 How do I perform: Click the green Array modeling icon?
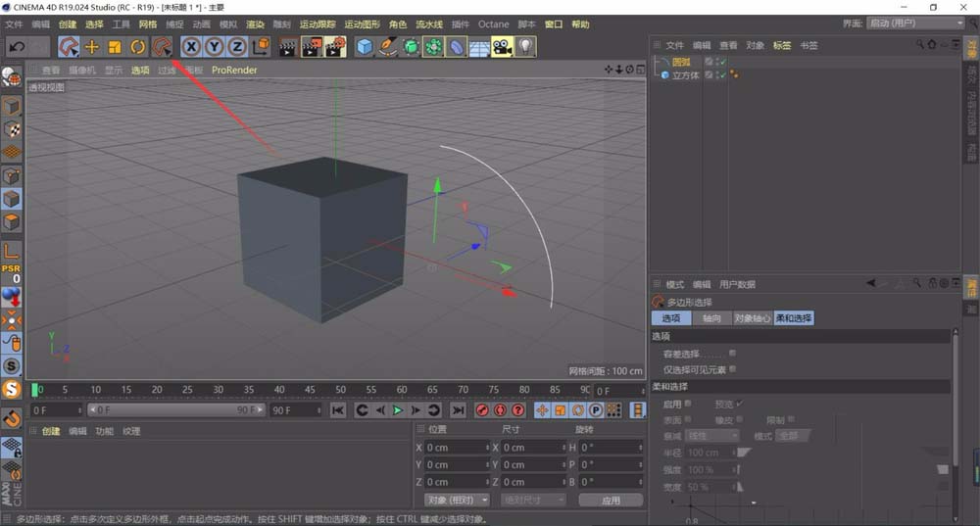coord(433,47)
